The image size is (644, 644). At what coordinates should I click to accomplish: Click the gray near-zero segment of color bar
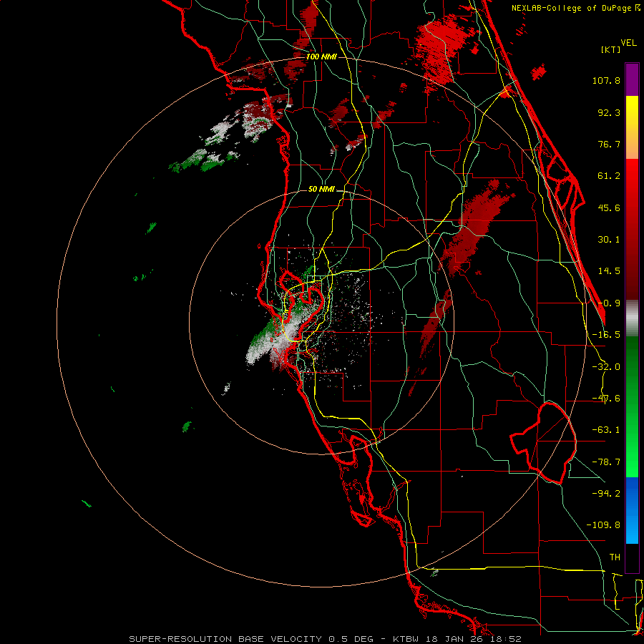(632, 318)
